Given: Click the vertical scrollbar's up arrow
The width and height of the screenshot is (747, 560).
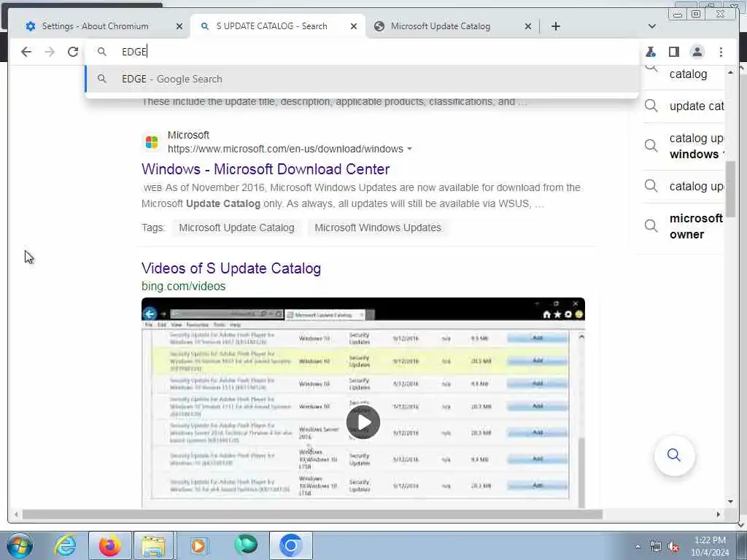Looking at the screenshot, I should pyautogui.click(x=730, y=72).
